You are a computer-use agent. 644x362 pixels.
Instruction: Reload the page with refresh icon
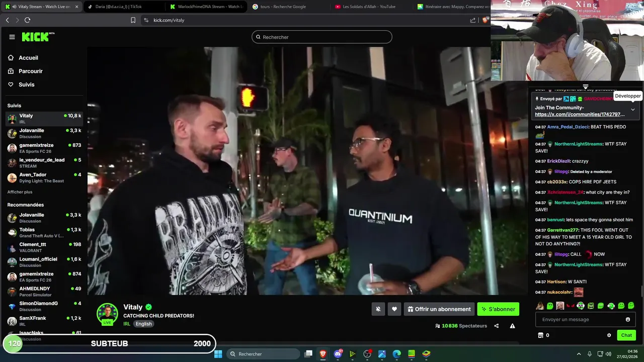point(27,20)
